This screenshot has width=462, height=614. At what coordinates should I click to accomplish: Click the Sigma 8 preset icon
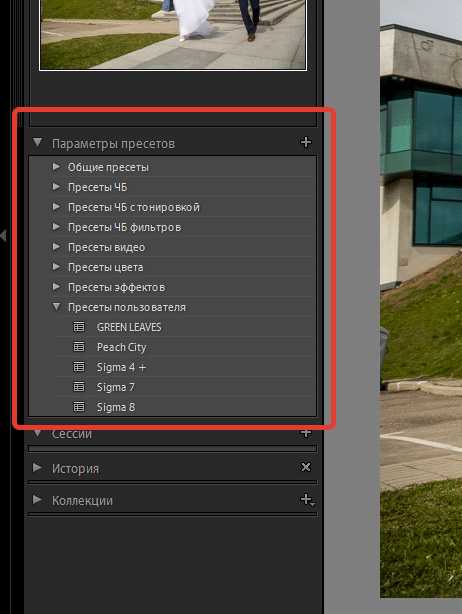coord(79,406)
